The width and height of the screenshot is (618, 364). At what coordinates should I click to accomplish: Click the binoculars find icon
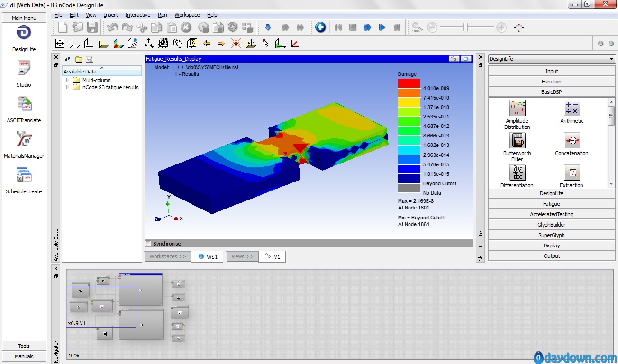163,44
